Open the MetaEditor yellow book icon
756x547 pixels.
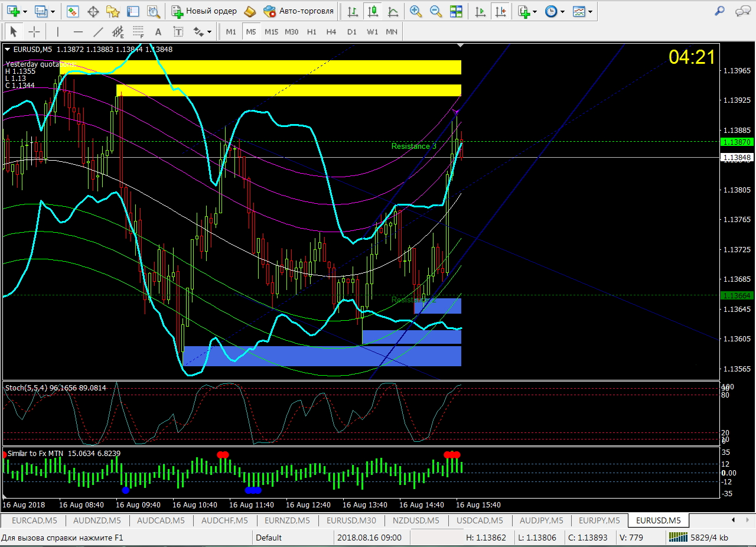coord(250,11)
